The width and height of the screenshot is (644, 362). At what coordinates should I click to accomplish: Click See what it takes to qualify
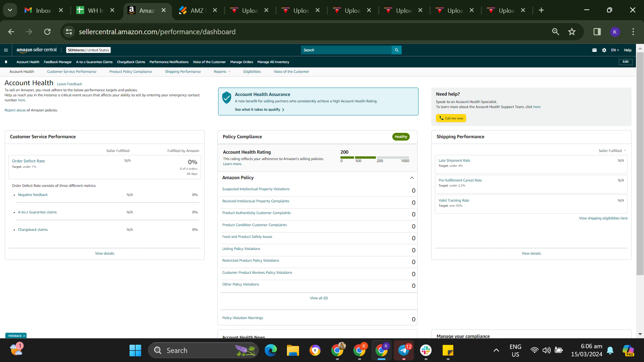(259, 110)
